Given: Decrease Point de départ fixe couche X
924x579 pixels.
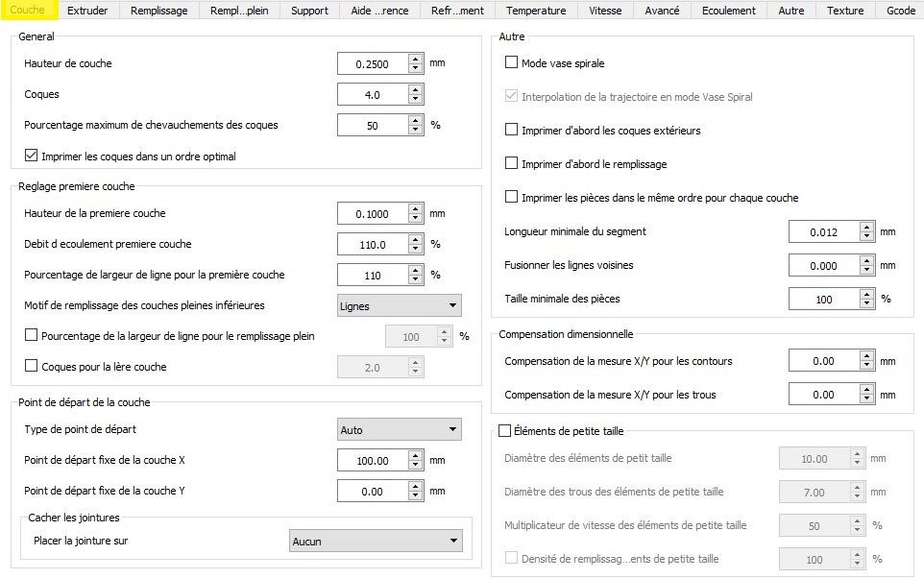Looking at the screenshot, I should point(415,466).
